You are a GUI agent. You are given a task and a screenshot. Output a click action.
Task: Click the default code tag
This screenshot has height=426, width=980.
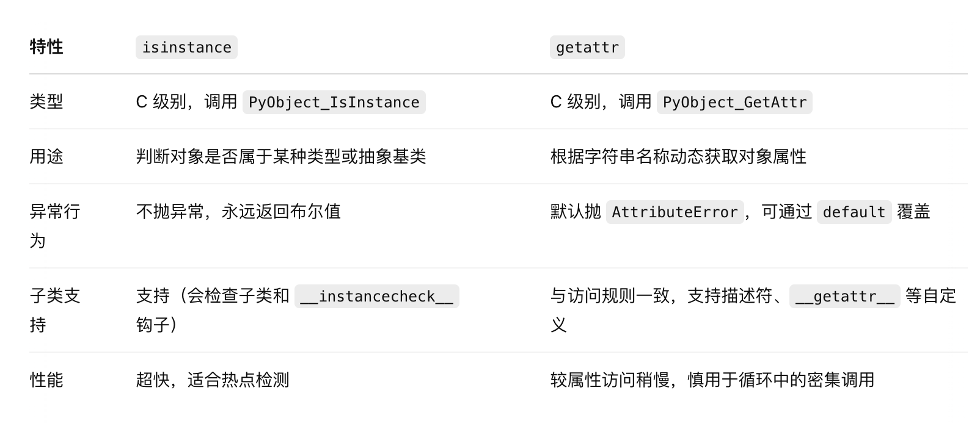coord(854,212)
